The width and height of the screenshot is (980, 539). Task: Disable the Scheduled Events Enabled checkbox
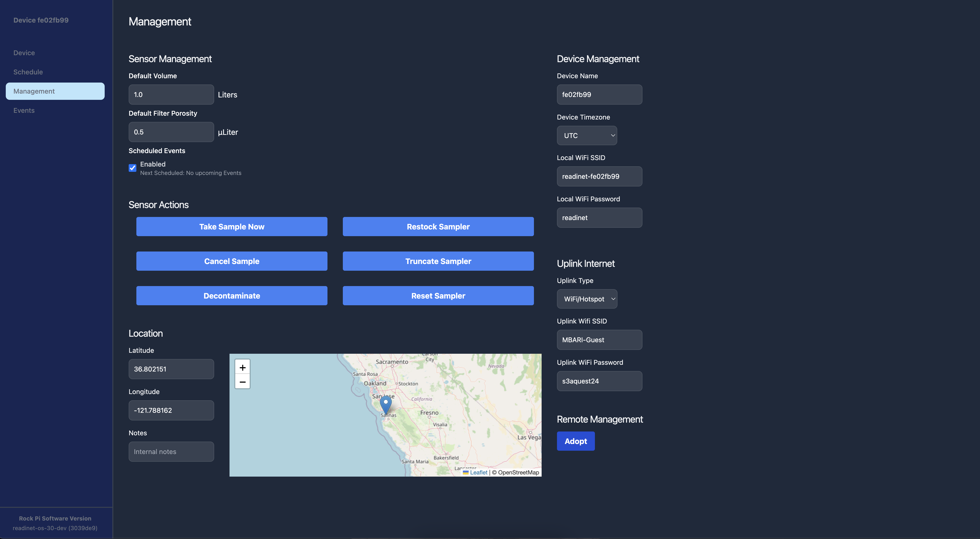[x=132, y=168]
